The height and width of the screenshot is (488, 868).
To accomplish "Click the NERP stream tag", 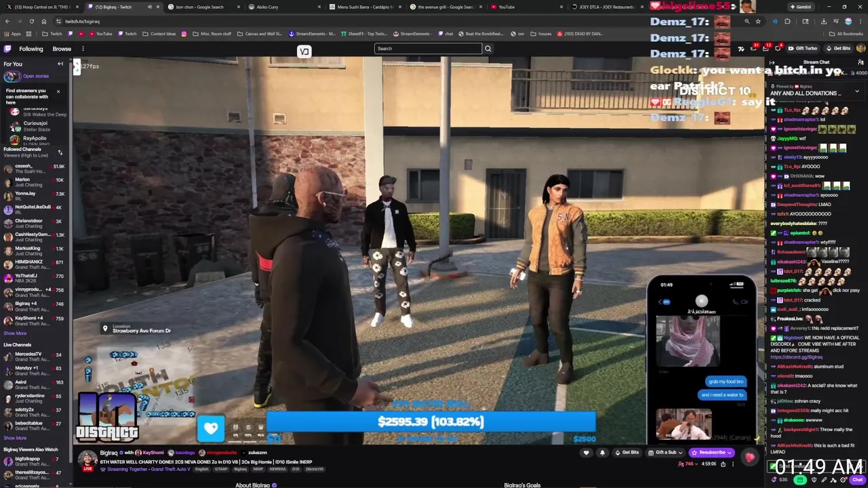I will click(x=260, y=469).
